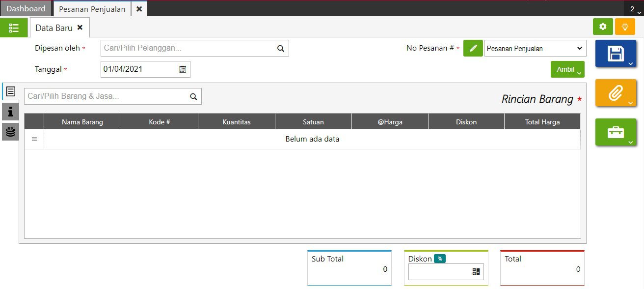The height and width of the screenshot is (289, 644).
Task: Click the green briefcase tools button
Action: tap(616, 132)
